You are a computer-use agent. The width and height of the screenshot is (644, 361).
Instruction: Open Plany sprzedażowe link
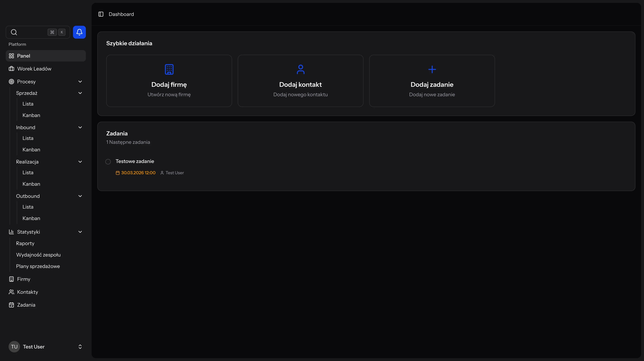[38, 266]
